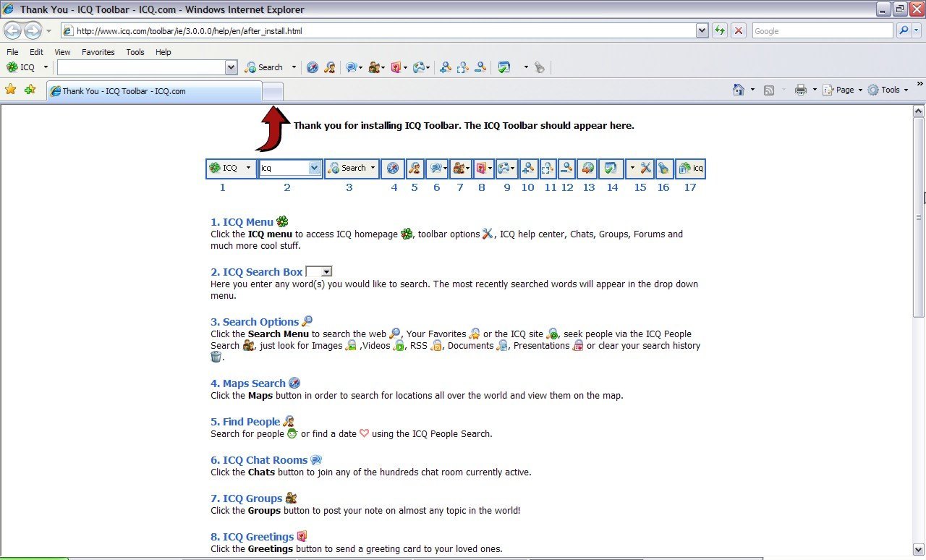Open the View menu
The width and height of the screenshot is (926, 560).
62,52
